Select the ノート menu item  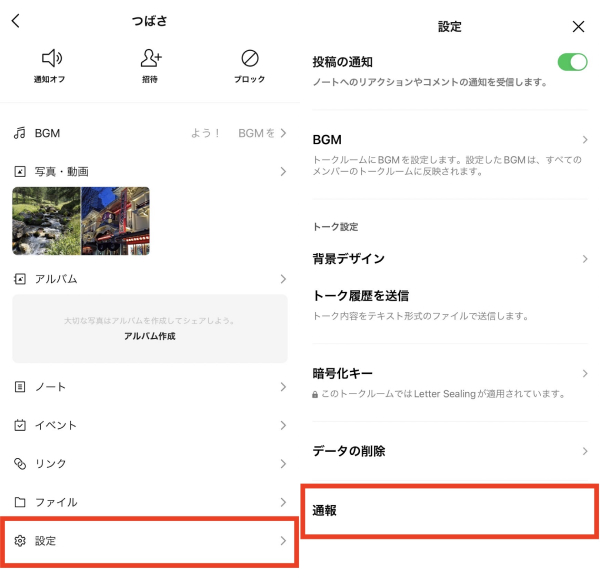tap(150, 387)
